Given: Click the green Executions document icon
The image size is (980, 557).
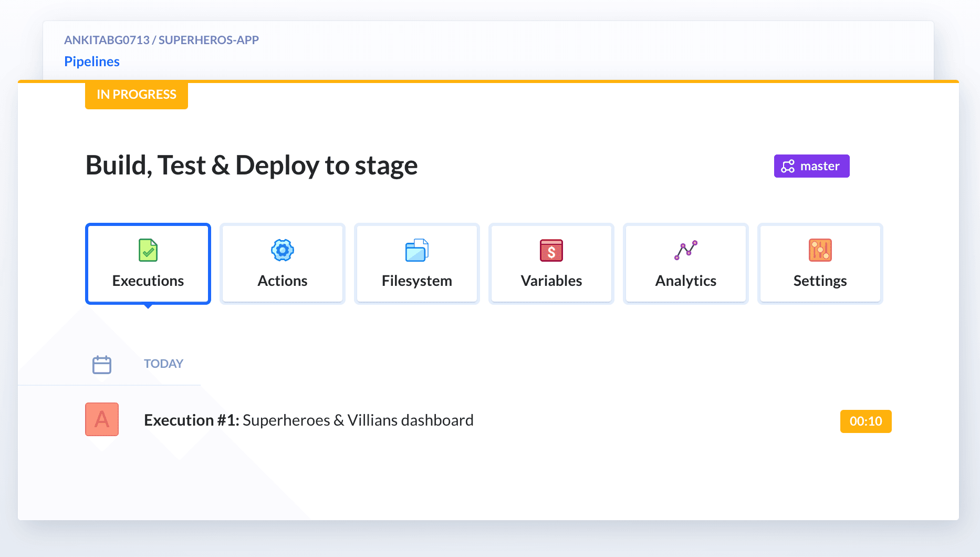Looking at the screenshot, I should [x=148, y=250].
